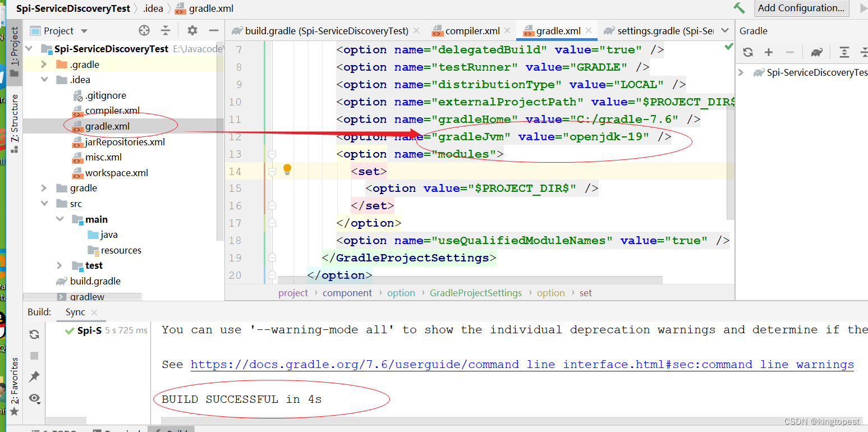Click the set breadcrumb
Viewport: 868px width, 432px height.
pyautogui.click(x=586, y=293)
